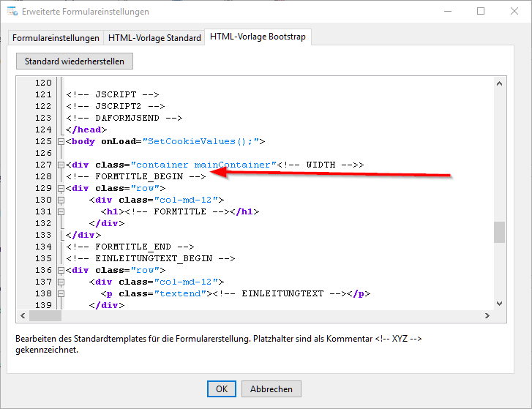Click the vertical scrollbar down arrow
532x409 pixels.
point(500,303)
